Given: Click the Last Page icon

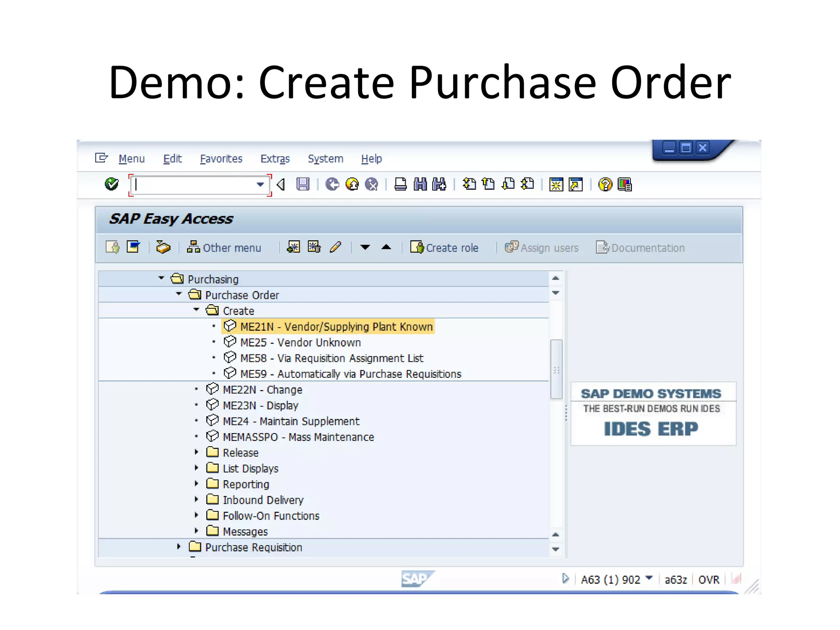Looking at the screenshot, I should tap(527, 184).
